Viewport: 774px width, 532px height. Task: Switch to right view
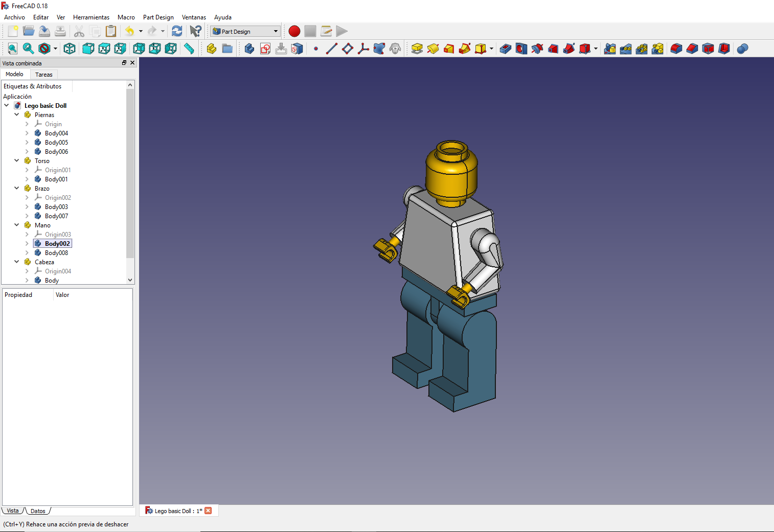pyautogui.click(x=120, y=49)
